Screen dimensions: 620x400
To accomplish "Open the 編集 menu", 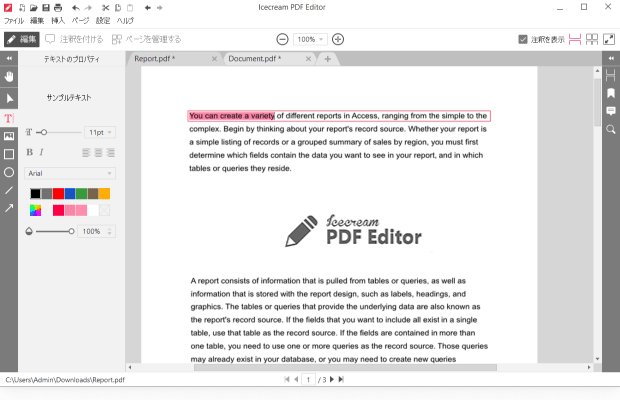I will click(x=37, y=21).
